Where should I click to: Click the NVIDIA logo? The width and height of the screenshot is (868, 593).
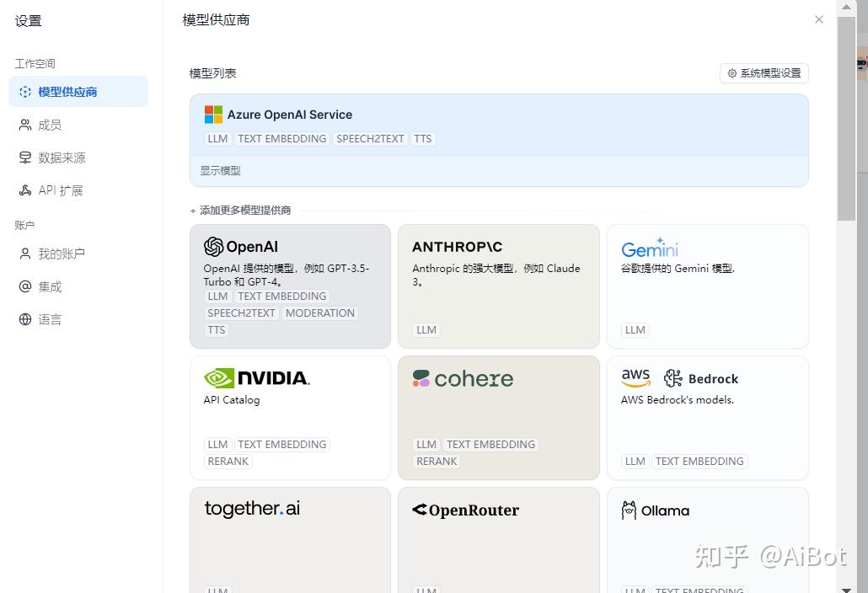click(257, 378)
